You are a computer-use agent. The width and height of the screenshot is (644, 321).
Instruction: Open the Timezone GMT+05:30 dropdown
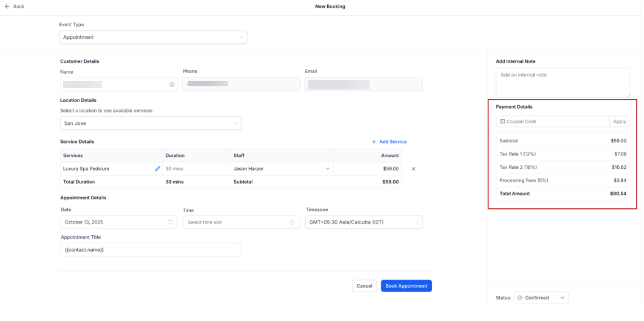coord(364,222)
